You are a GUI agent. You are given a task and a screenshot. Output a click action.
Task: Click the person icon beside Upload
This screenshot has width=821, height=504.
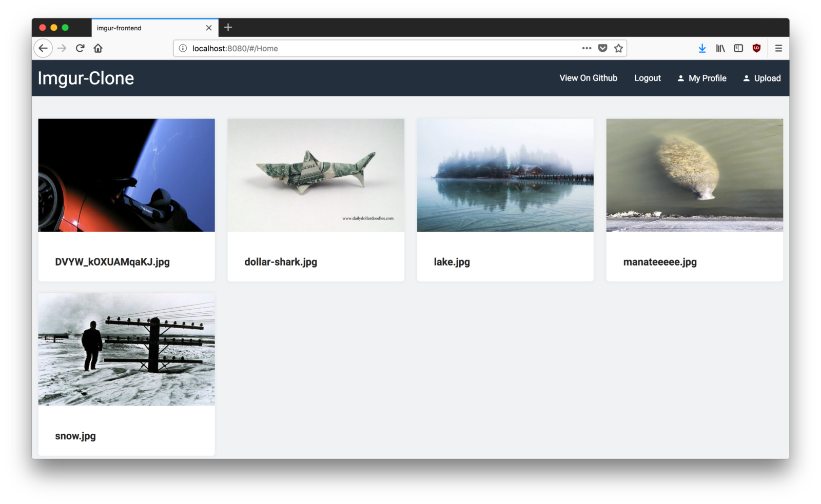[x=747, y=78]
